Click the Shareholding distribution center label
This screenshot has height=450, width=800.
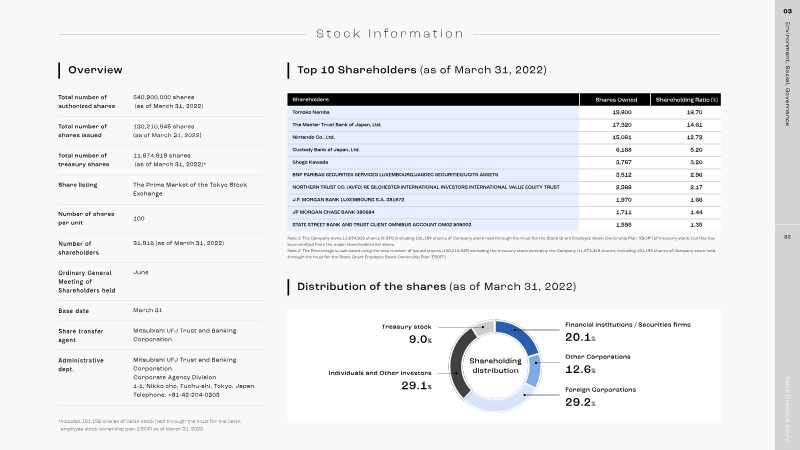(495, 365)
